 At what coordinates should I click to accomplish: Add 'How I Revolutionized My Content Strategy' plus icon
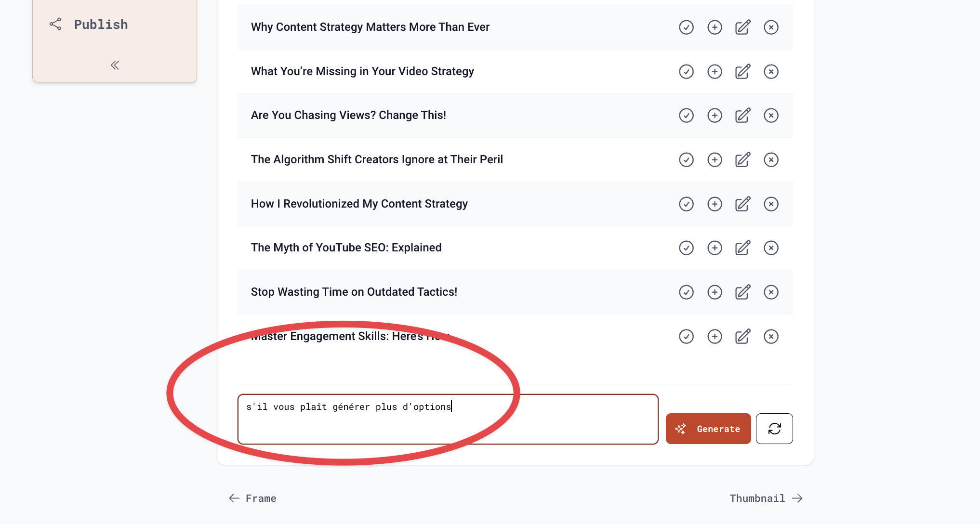click(x=715, y=204)
